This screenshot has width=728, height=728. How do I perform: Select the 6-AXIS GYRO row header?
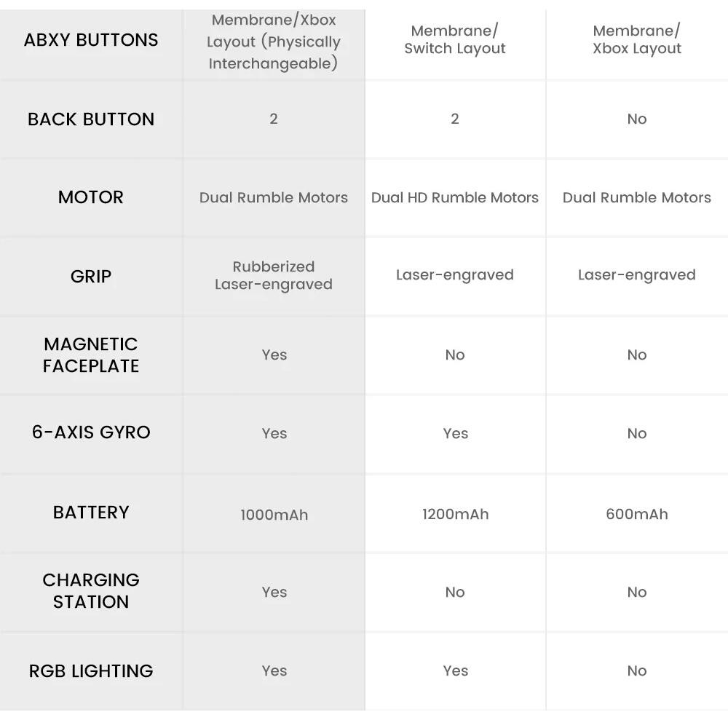pyautogui.click(x=91, y=432)
